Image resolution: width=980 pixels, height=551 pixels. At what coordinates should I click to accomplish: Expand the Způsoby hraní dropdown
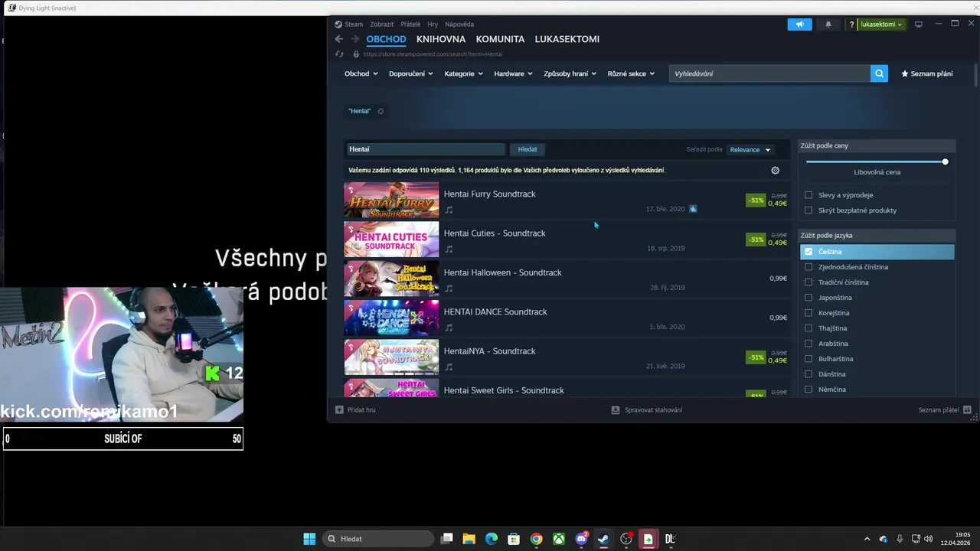coord(570,73)
